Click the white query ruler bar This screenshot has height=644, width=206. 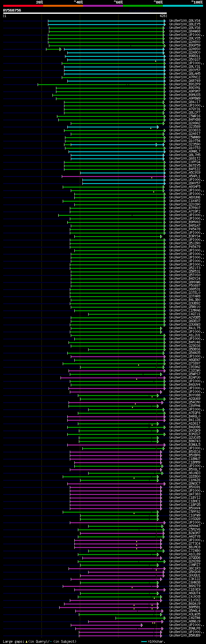coord(85,13)
